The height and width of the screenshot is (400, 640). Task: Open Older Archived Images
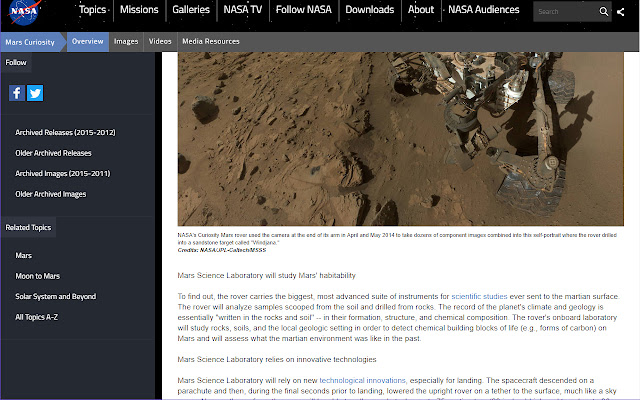[x=51, y=194]
